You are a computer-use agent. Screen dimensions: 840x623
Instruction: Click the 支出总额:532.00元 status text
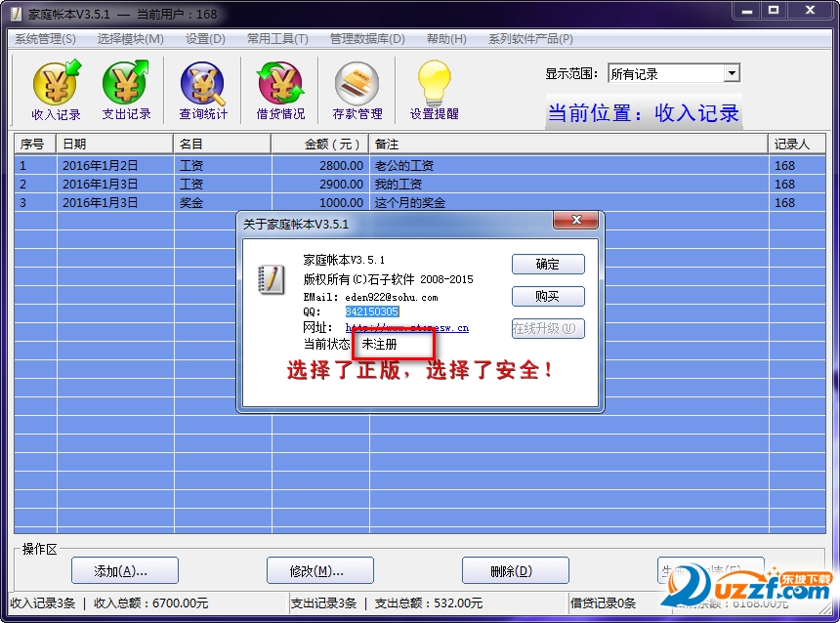[428, 603]
